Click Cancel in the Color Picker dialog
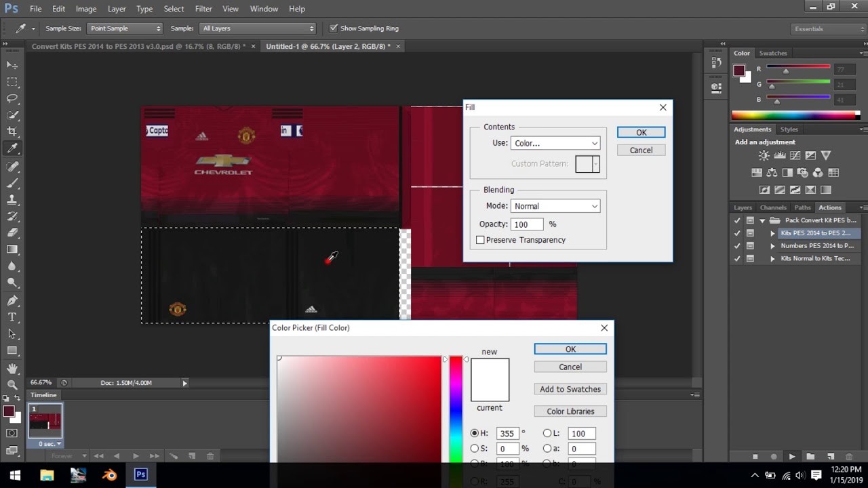 [x=570, y=367]
